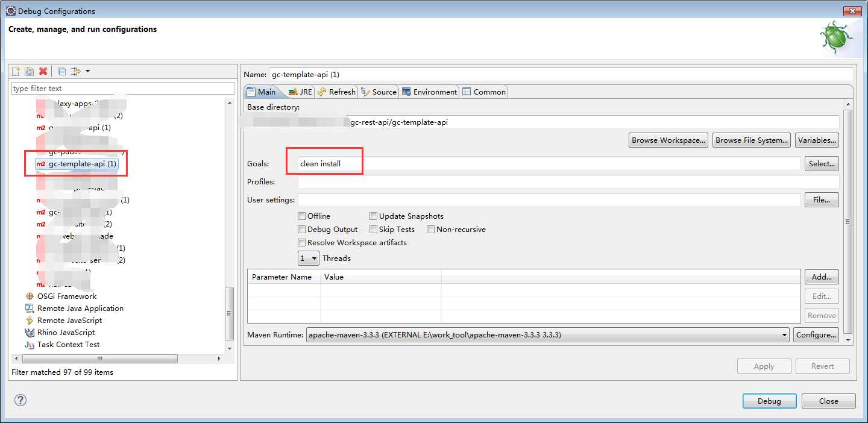Click the Filter launch configurations icon
Screen dimensions: 868x423
tap(76, 71)
